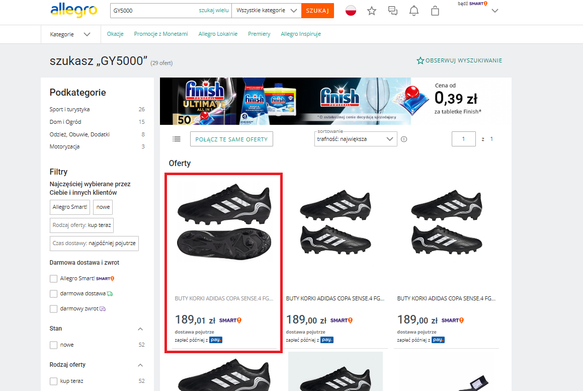
Task: Click the bądź SMART label in header
Action: [x=473, y=3]
